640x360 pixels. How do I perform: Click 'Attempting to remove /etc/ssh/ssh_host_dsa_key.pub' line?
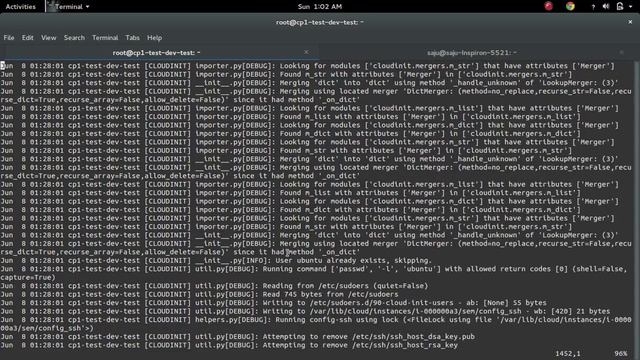pyautogui.click(x=238, y=337)
